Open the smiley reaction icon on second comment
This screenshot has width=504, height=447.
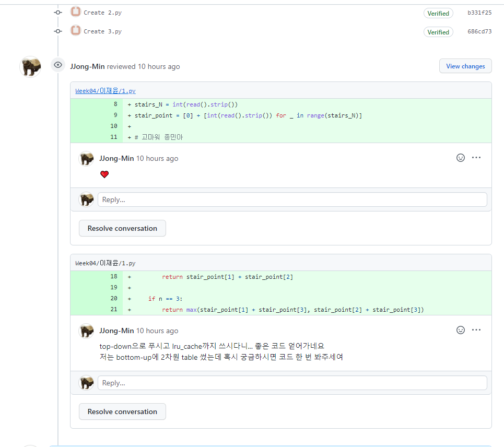(460, 330)
